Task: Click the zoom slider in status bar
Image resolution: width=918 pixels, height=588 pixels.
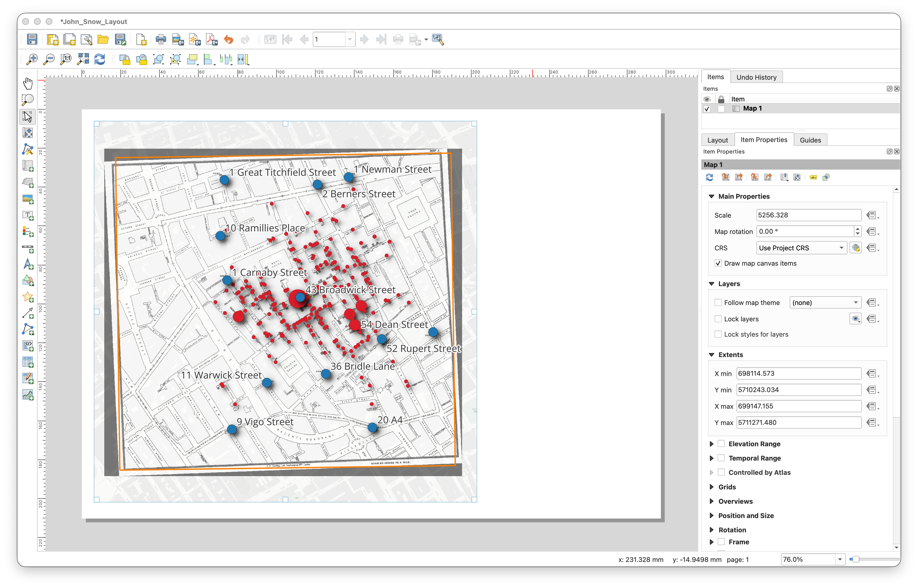Action: (x=856, y=559)
